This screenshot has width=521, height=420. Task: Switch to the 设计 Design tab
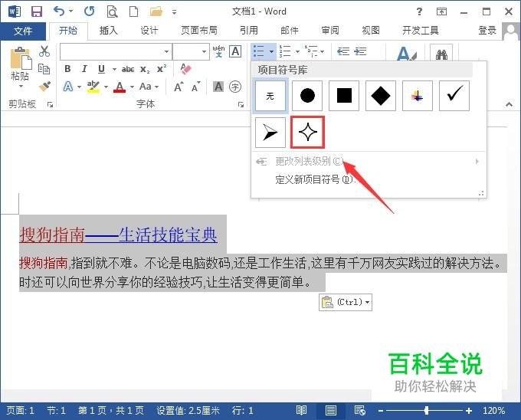(x=149, y=31)
